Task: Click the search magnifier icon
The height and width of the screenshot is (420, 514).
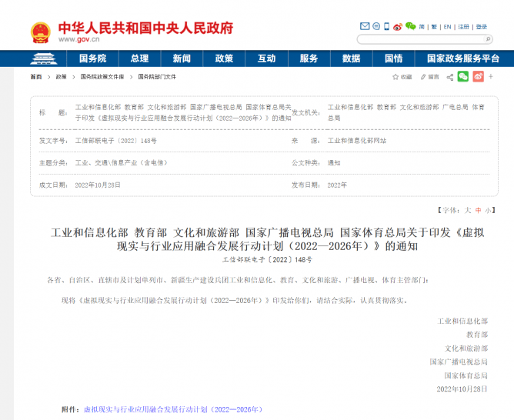Action: click(488, 39)
